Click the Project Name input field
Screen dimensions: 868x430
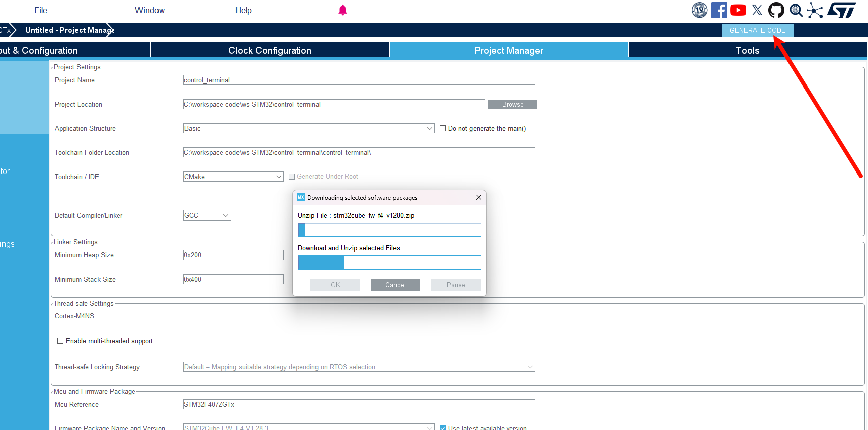click(x=359, y=80)
